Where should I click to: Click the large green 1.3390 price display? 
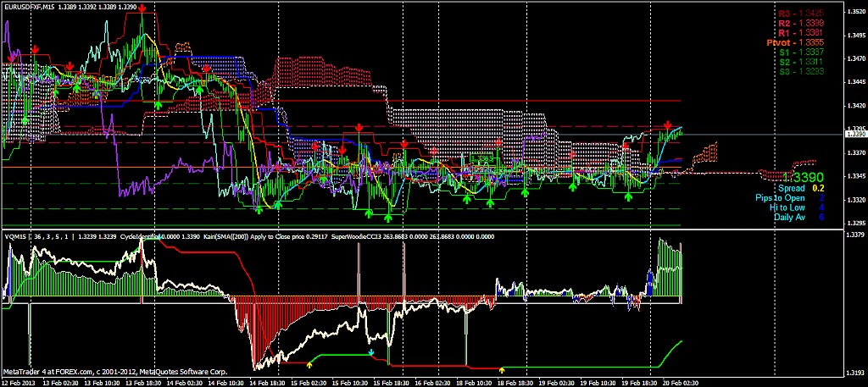coord(803,178)
